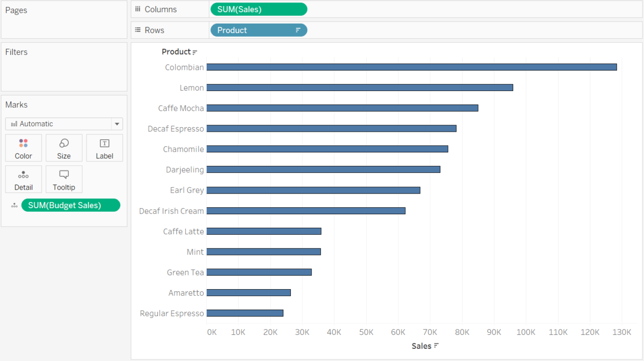
Task: Open the Color property on the Marks card
Action: [x=23, y=147]
